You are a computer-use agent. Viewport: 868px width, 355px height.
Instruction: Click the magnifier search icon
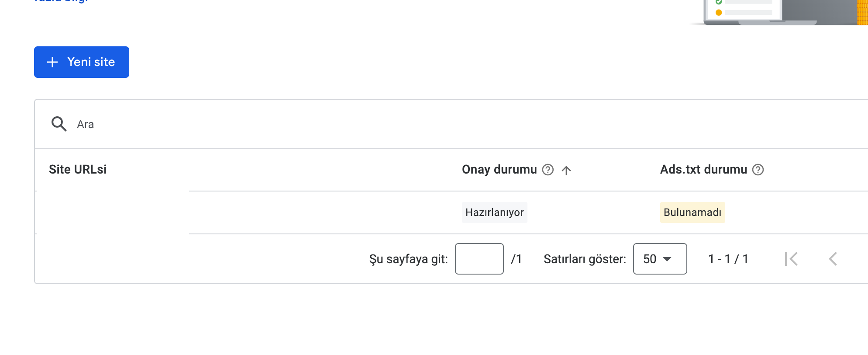pos(59,124)
